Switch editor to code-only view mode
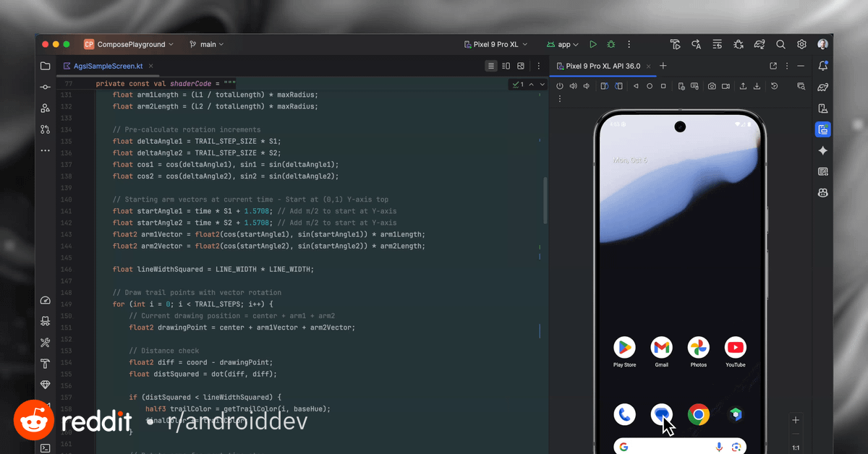The width and height of the screenshot is (868, 454). (x=491, y=66)
